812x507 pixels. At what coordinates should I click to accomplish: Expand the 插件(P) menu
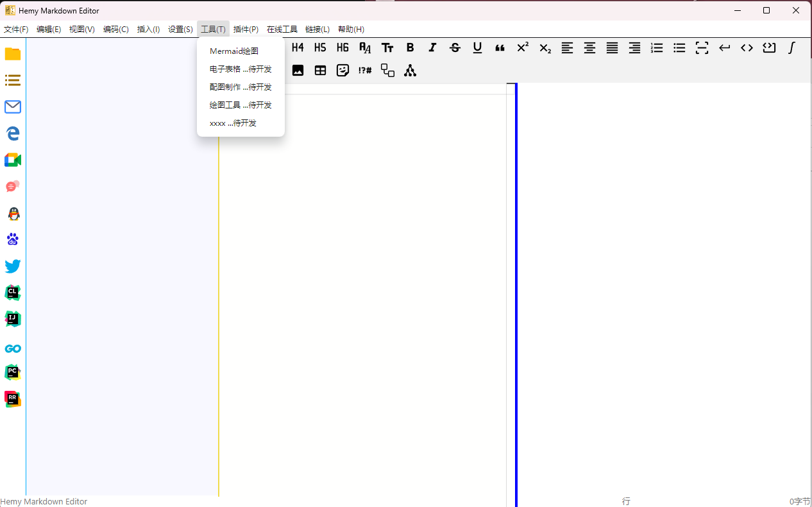(246, 29)
